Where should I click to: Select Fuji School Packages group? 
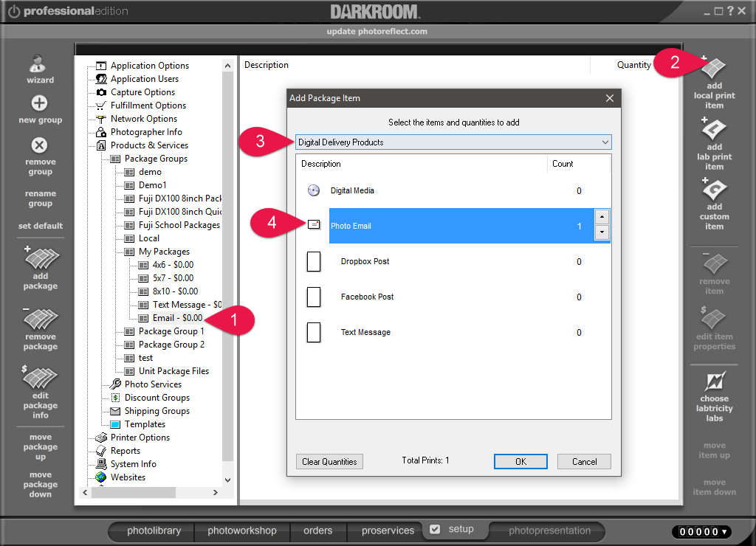[179, 225]
